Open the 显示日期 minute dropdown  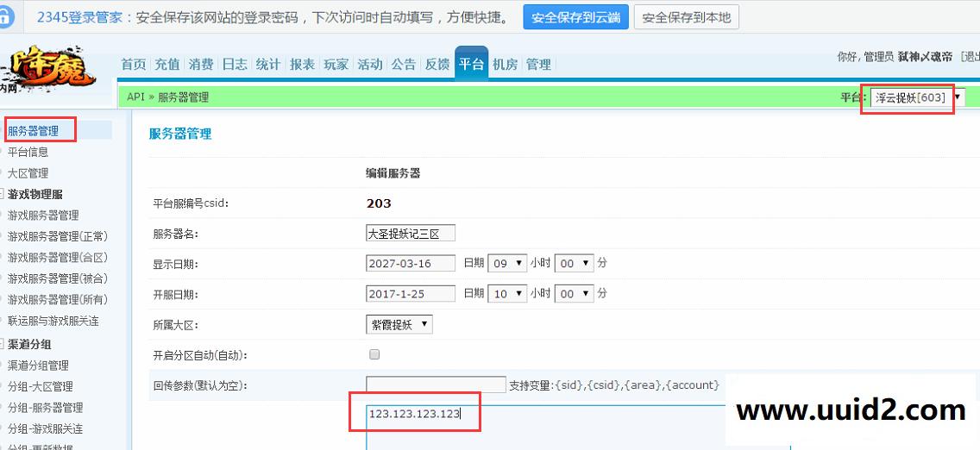(x=574, y=264)
